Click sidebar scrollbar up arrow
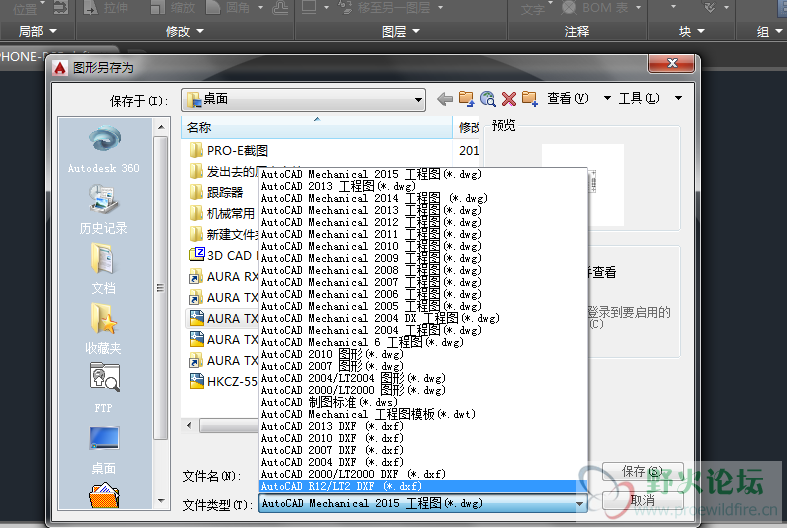The width and height of the screenshot is (787, 528). (161, 126)
